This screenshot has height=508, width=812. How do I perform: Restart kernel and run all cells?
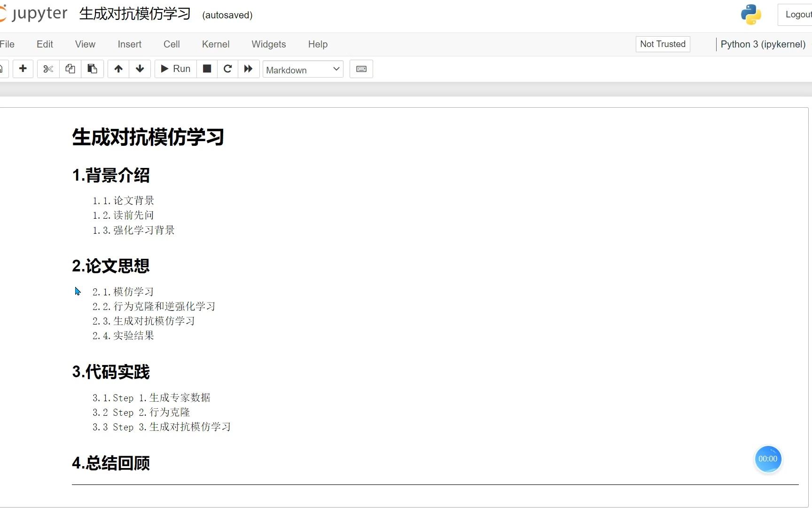click(x=249, y=69)
